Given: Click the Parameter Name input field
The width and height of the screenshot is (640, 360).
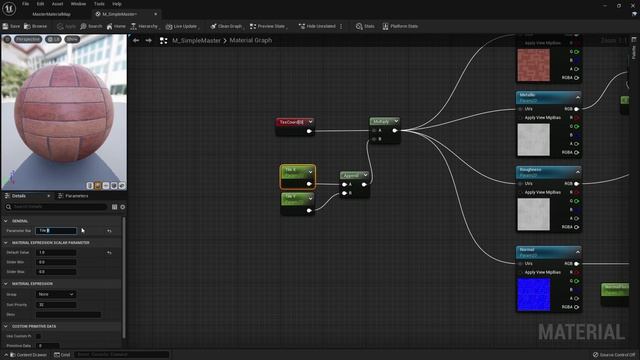Looking at the screenshot, I should (x=56, y=231).
